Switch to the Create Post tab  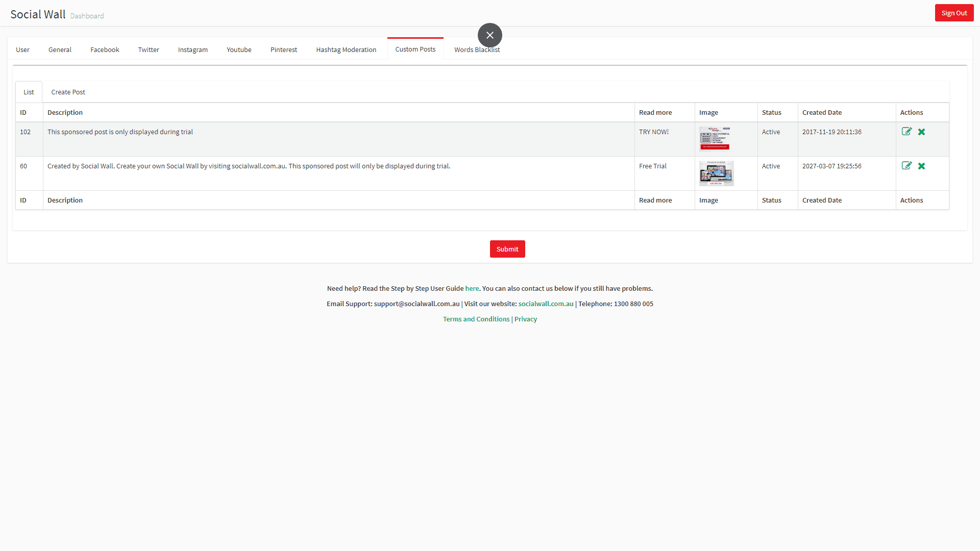pyautogui.click(x=68, y=92)
